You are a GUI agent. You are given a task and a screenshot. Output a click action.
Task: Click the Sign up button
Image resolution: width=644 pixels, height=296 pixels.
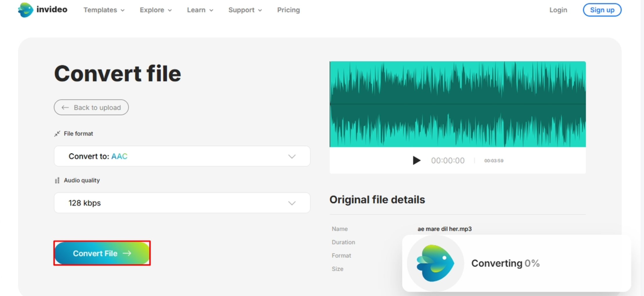[x=602, y=10]
